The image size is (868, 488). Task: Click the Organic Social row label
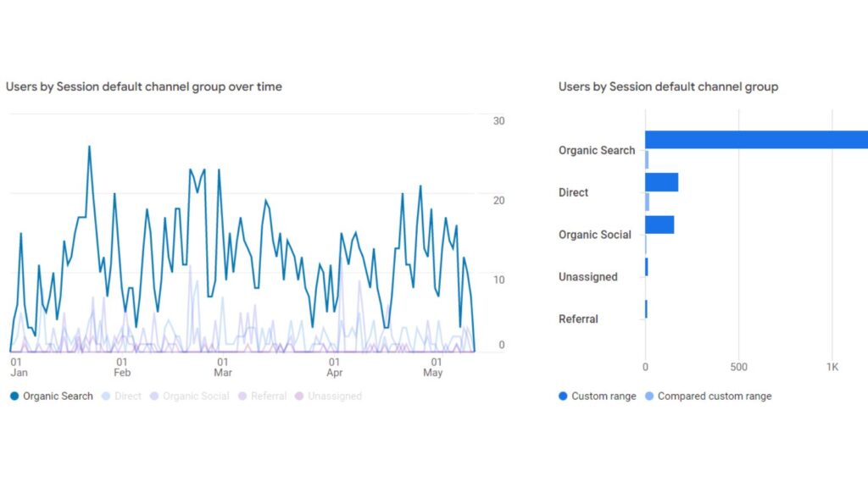tap(596, 235)
